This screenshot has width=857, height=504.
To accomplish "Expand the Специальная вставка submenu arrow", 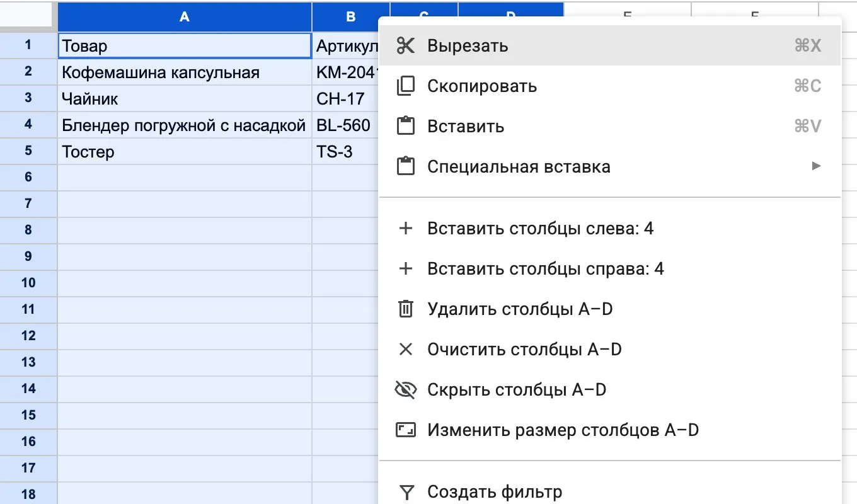I will tap(816, 166).
